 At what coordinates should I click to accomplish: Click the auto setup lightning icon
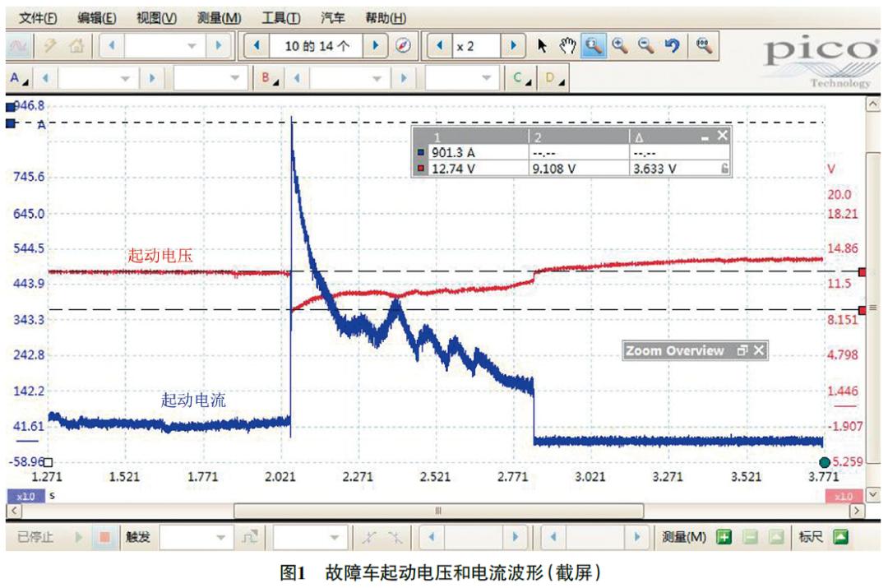pos(50,45)
